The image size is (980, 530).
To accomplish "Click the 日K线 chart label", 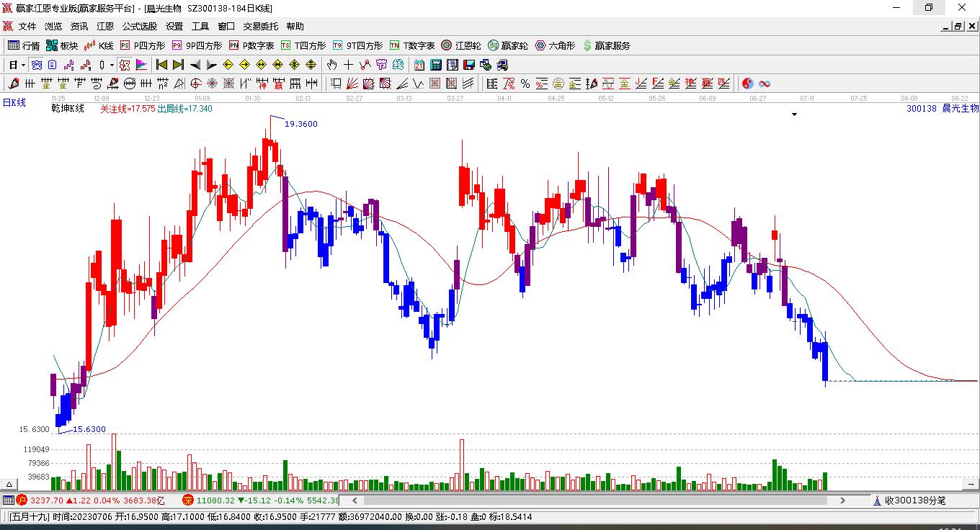I will point(14,103).
